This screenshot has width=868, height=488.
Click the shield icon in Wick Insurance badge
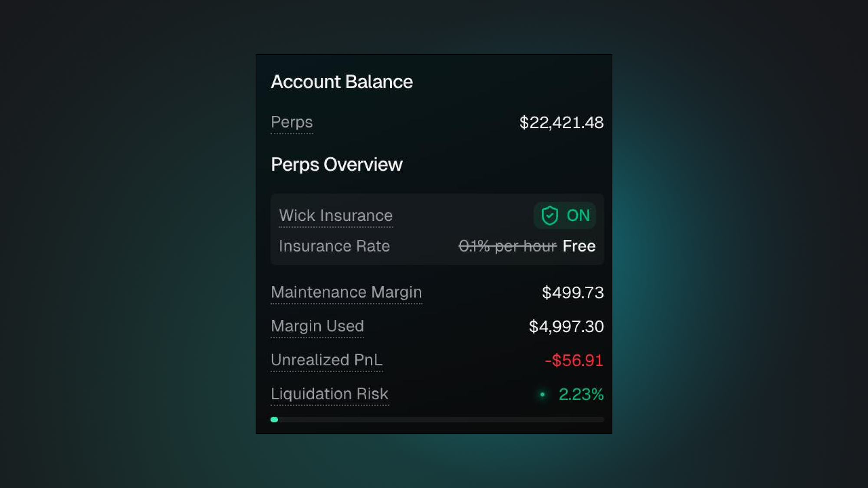click(x=549, y=216)
